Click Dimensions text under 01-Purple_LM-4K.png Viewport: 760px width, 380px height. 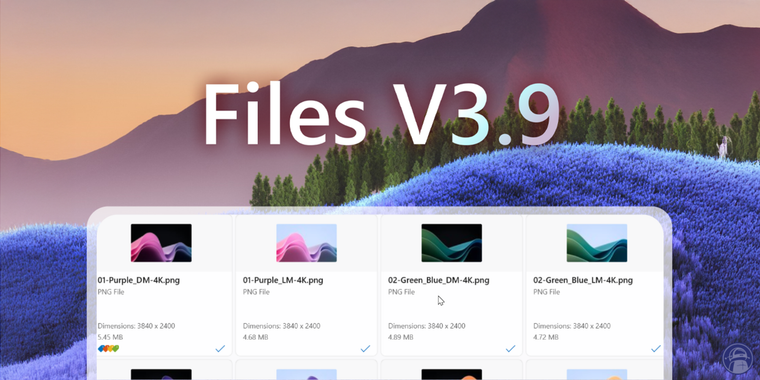tap(282, 326)
